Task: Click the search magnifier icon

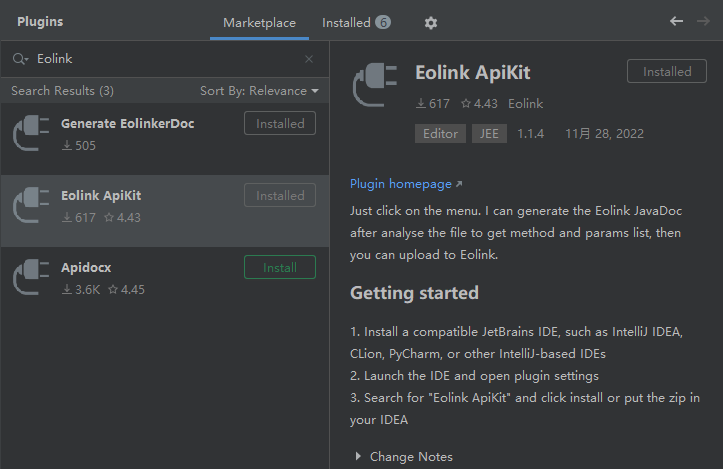Action: (x=19, y=59)
